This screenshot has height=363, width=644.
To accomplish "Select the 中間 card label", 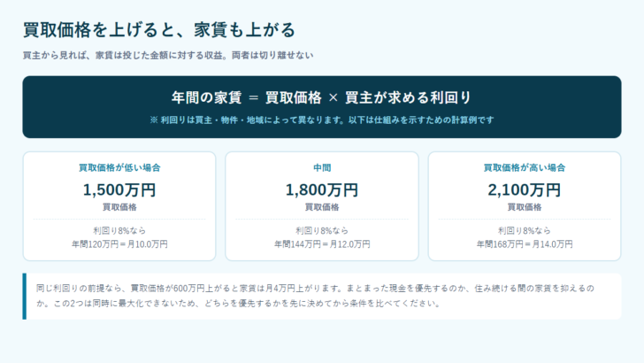I will click(322, 167).
